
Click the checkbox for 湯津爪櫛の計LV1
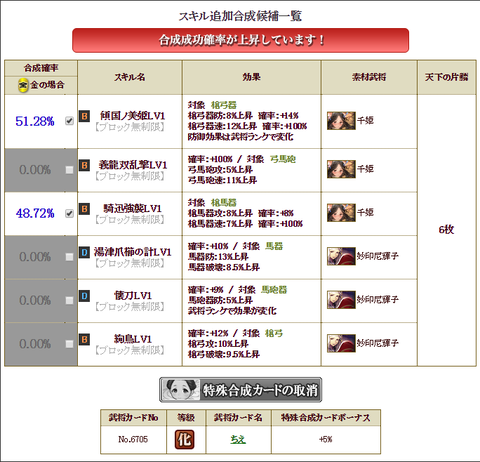[69, 257]
